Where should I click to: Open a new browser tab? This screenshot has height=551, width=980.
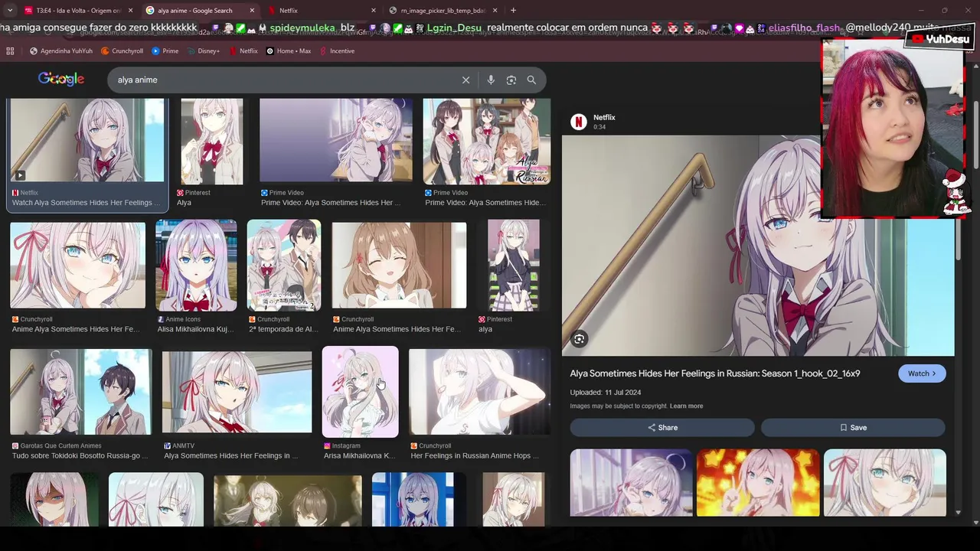pyautogui.click(x=513, y=11)
